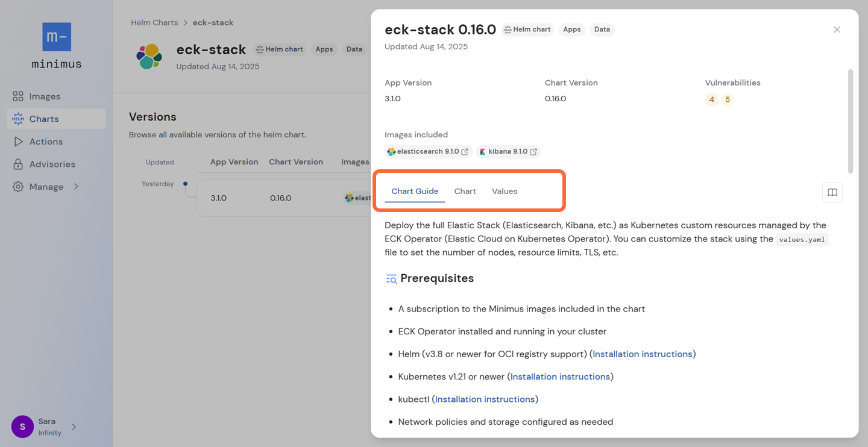The height and width of the screenshot is (447, 868).
Task: Click the Advisories lock icon
Action: 18,164
